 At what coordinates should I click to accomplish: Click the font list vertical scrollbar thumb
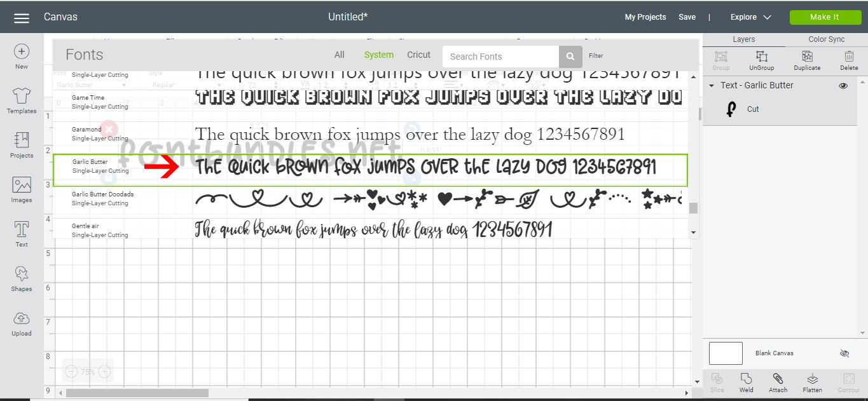pyautogui.click(x=694, y=208)
